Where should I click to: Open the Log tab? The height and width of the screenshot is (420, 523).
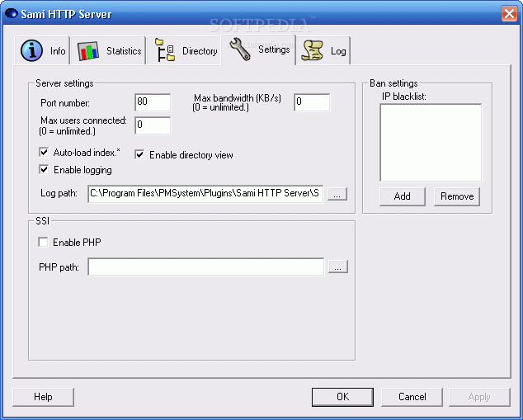click(323, 50)
